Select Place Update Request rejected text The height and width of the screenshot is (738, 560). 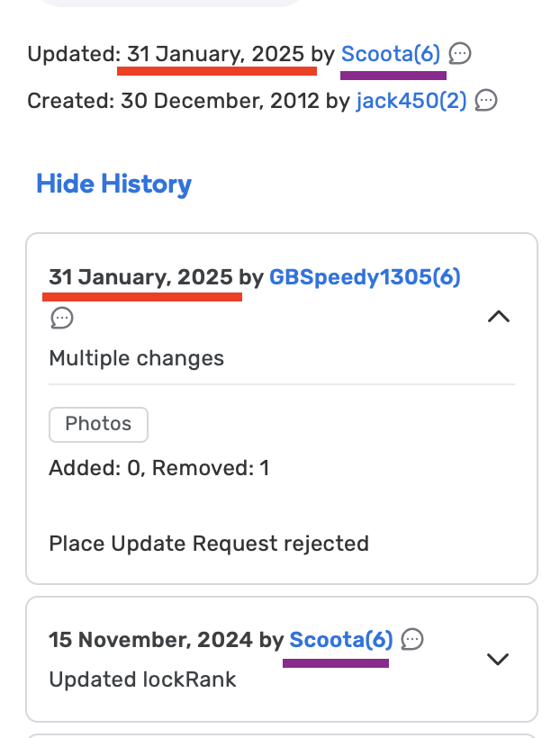pyautogui.click(x=209, y=544)
